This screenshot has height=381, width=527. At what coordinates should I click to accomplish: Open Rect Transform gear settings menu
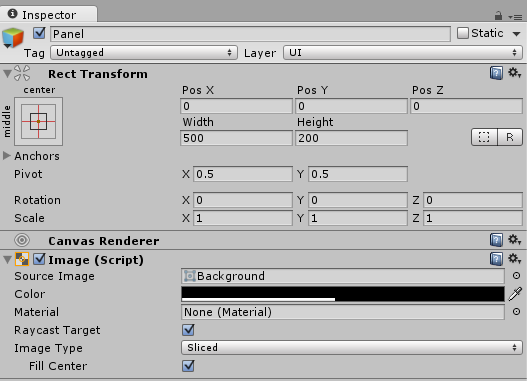[x=514, y=73]
